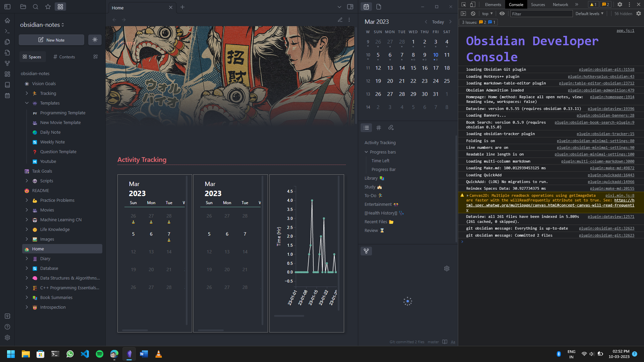644x362 pixels.
Task: Toggle the live expression eye icon
Action: click(502, 14)
